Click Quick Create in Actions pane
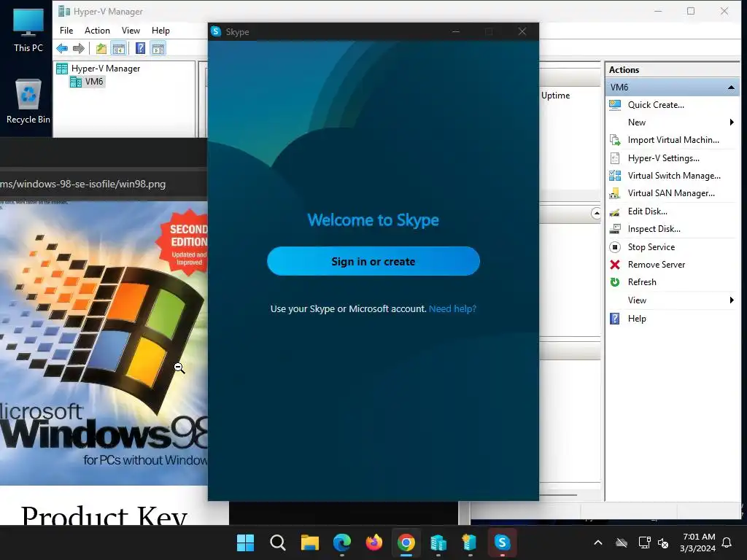 656,105
